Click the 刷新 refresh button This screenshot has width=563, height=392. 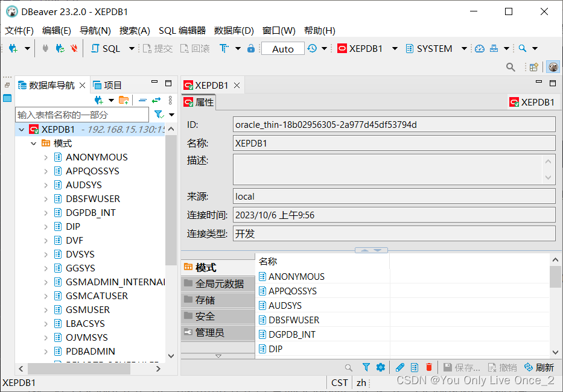tap(539, 367)
